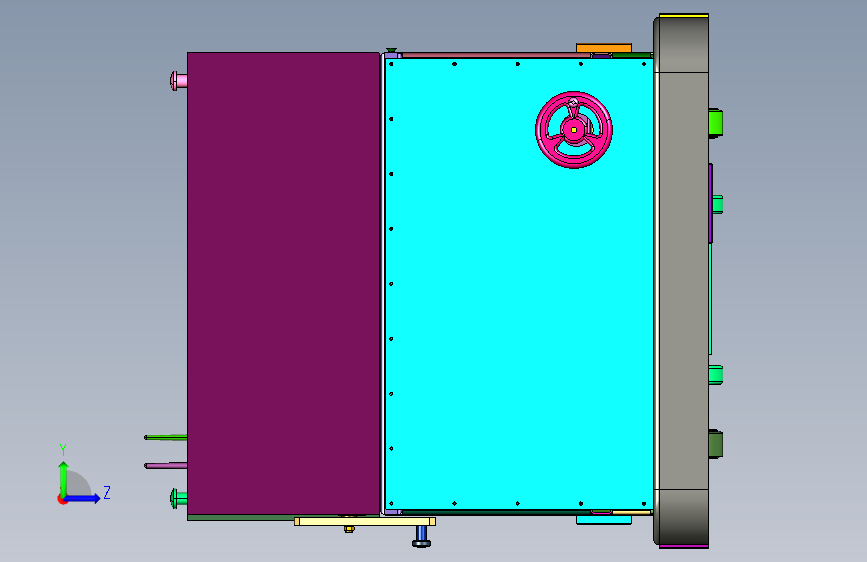
Task: Click the yellow hub of the handwheel
Action: click(x=574, y=130)
